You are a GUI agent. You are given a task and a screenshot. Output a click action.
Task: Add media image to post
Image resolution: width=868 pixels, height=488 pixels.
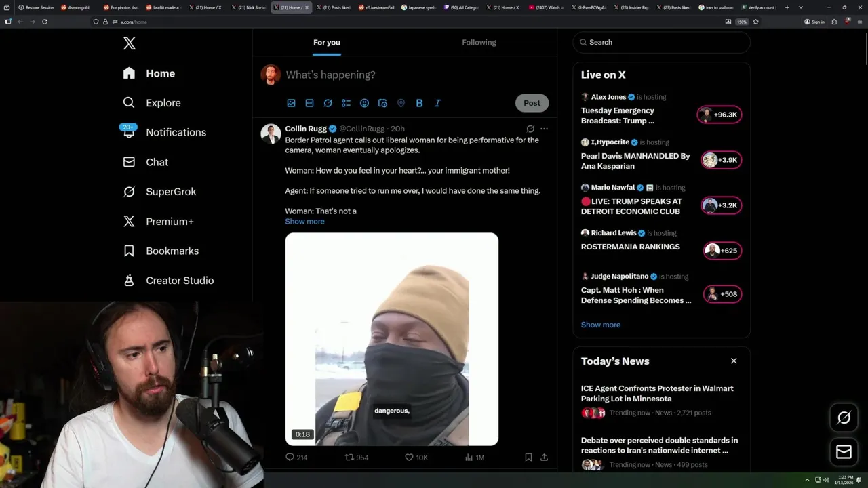click(291, 103)
